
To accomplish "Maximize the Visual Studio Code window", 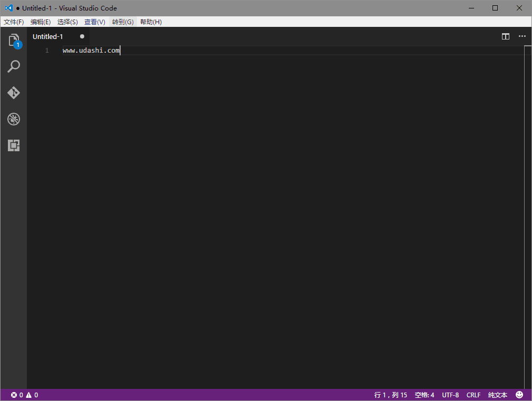I will point(495,8).
